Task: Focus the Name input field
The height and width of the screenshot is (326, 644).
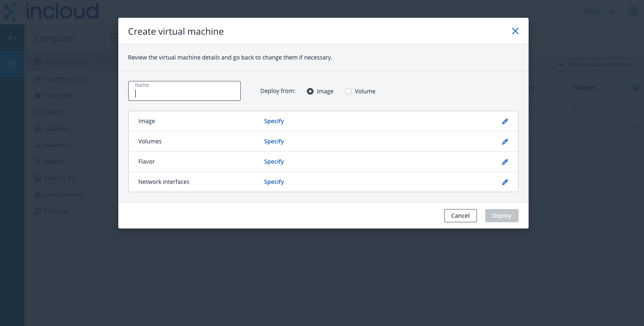Action: pyautogui.click(x=184, y=91)
